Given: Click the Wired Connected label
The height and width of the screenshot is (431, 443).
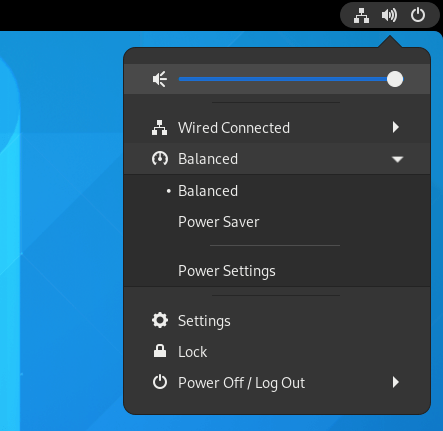Looking at the screenshot, I should 234,128.
